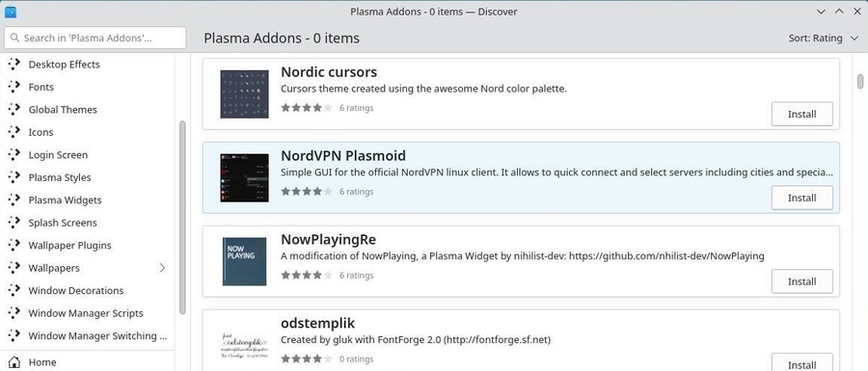
Task: Click the NordVPN Plasmoid star rating
Action: point(307,192)
